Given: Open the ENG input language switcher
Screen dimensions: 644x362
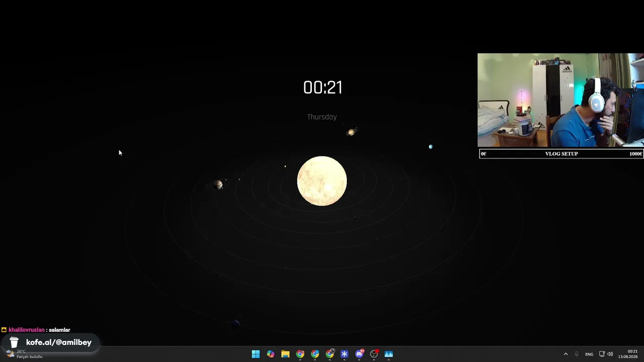Looking at the screenshot, I should coord(589,354).
